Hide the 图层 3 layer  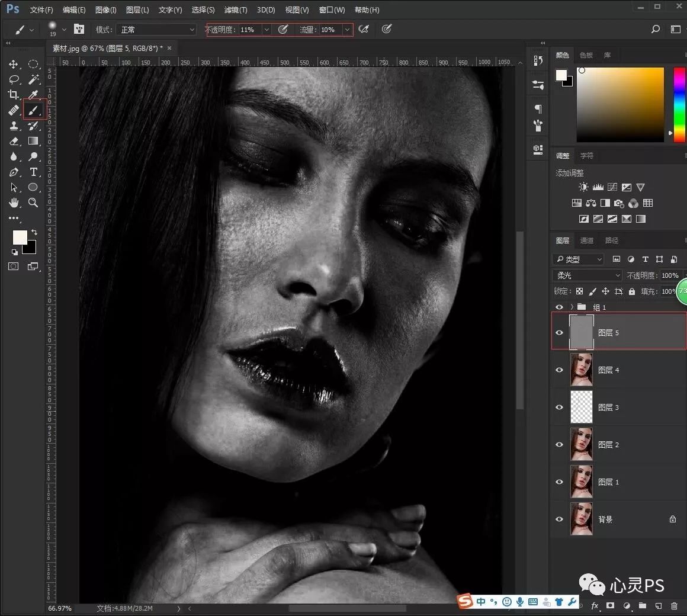click(x=559, y=407)
